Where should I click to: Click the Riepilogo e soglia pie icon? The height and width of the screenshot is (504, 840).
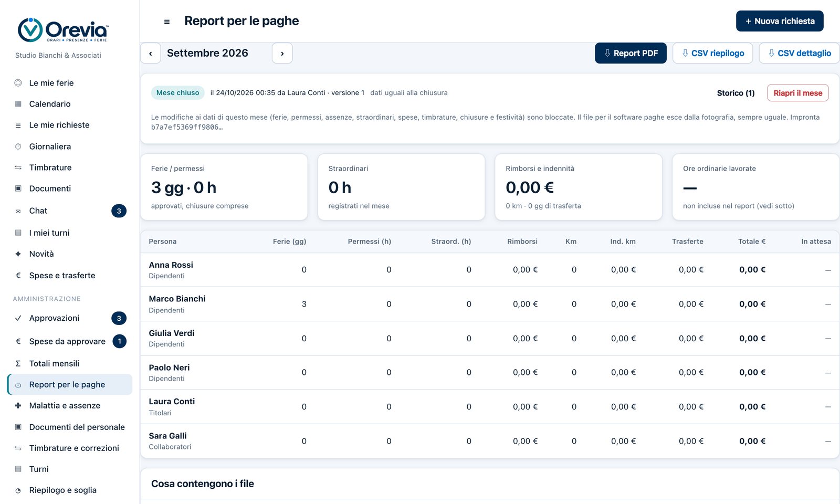coord(18,490)
